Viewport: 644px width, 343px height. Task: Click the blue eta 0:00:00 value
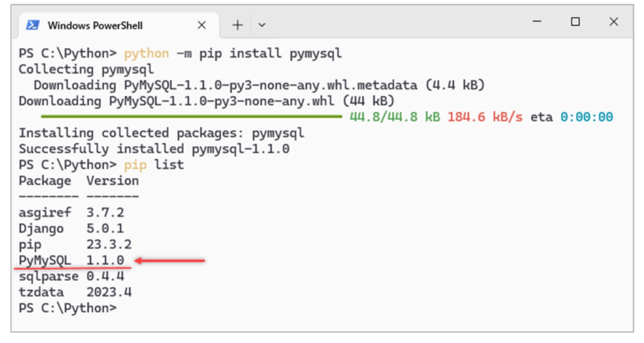click(x=587, y=117)
